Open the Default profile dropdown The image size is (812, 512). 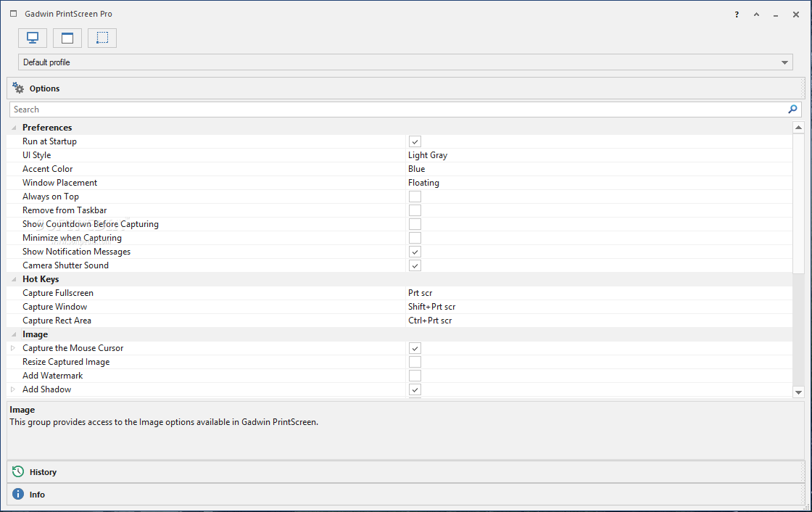405,62
